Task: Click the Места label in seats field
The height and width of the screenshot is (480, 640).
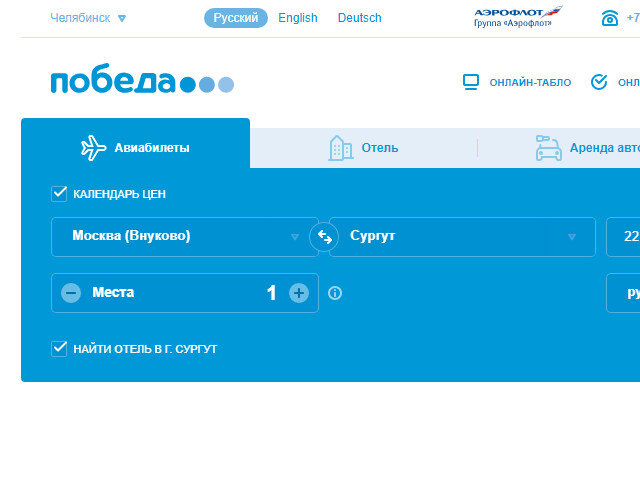Action: pyautogui.click(x=113, y=292)
